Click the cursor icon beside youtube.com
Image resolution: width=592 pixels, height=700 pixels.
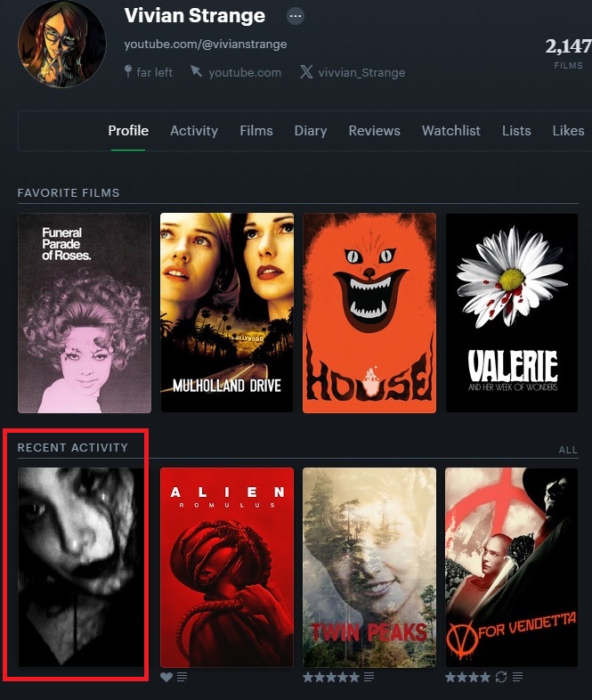click(x=196, y=71)
